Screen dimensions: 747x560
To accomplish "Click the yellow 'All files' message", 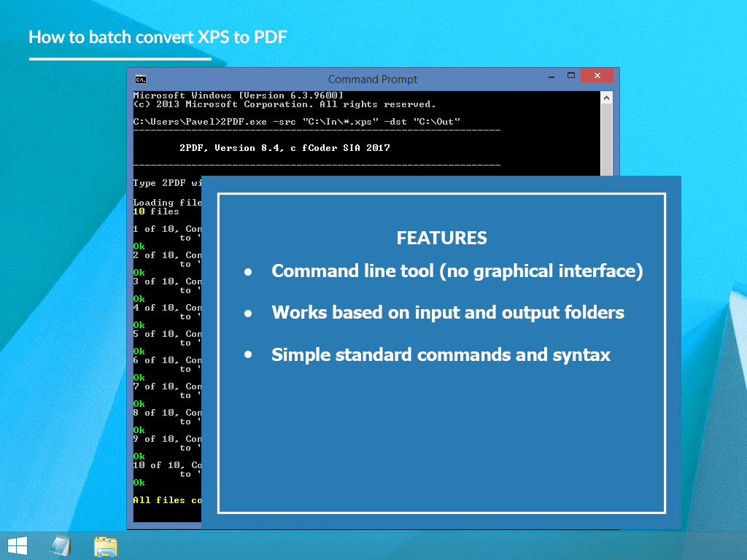I will click(167, 500).
